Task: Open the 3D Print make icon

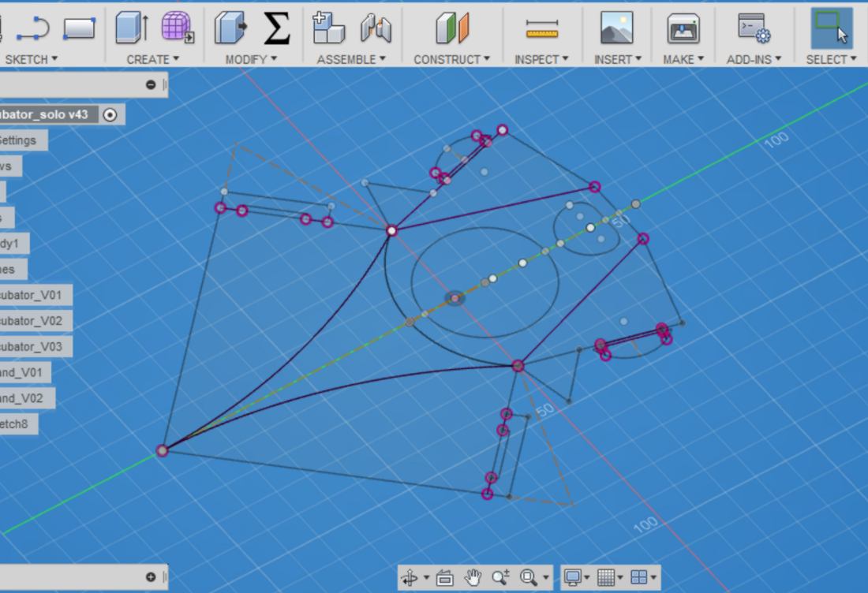Action: click(x=683, y=28)
